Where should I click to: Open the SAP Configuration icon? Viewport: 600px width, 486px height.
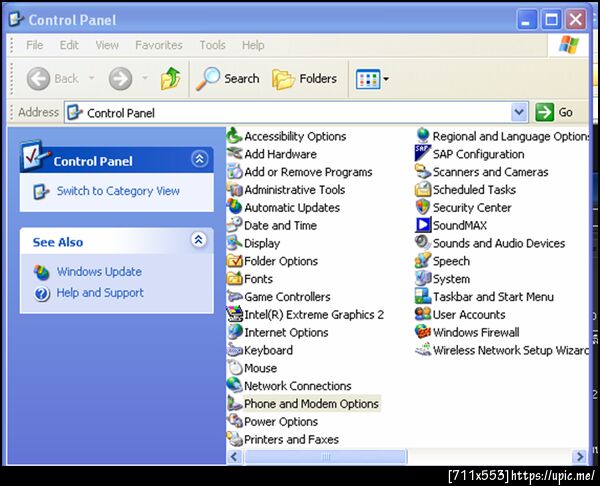[423, 154]
